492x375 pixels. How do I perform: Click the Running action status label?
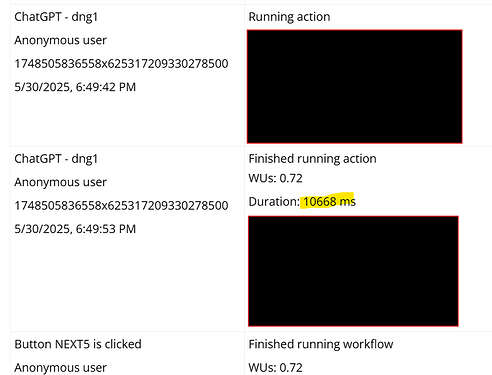pyautogui.click(x=289, y=17)
